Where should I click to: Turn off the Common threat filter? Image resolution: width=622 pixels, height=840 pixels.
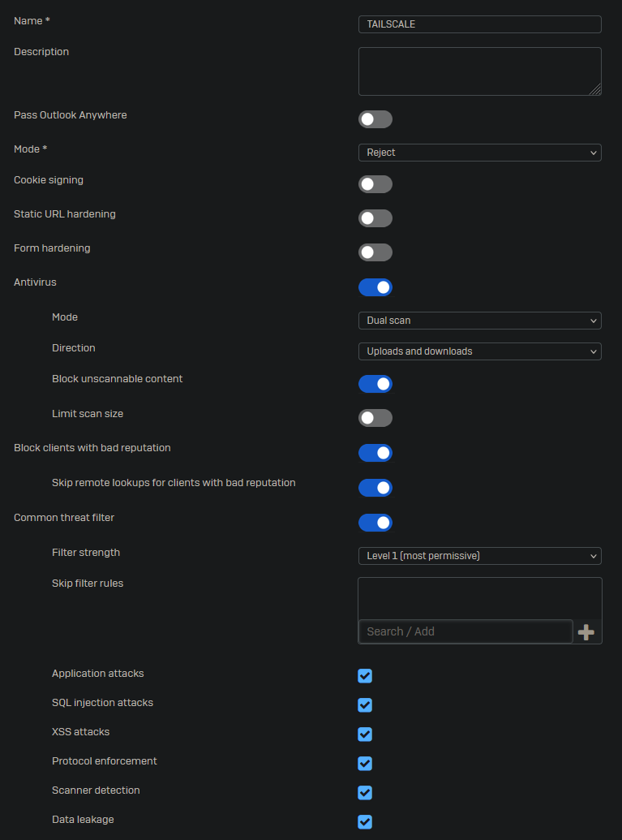375,523
